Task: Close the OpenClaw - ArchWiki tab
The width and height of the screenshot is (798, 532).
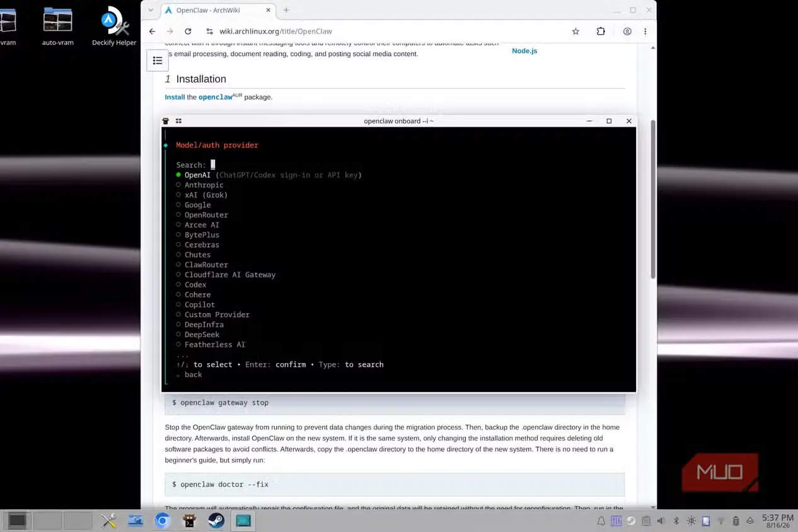Action: pos(269,10)
